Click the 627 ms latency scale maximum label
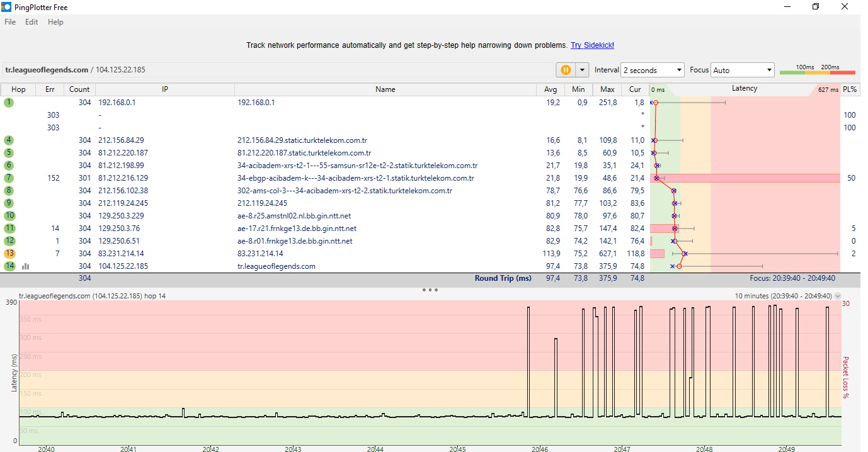Screen dimensions: 868x452 coord(828,90)
